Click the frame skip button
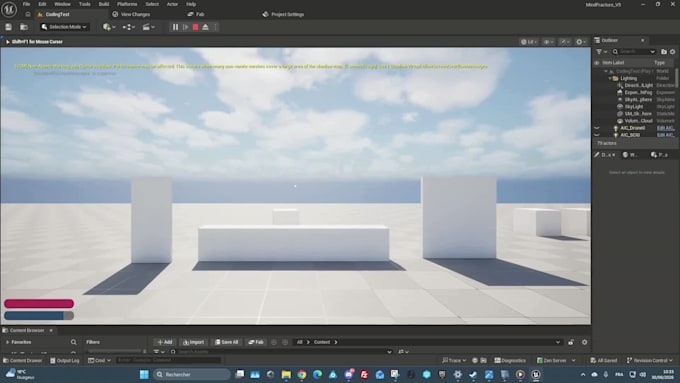Viewport: 680px width, 383px height. (x=186, y=27)
